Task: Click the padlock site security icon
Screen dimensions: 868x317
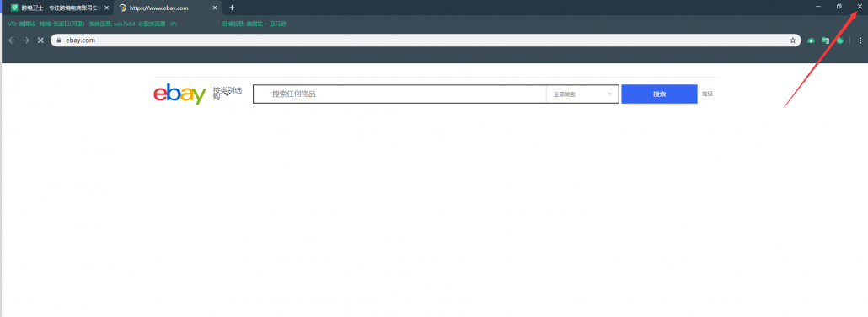Action: [57, 40]
